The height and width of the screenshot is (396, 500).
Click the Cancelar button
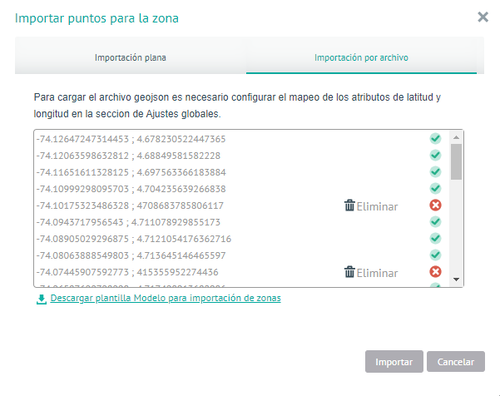[x=456, y=362]
